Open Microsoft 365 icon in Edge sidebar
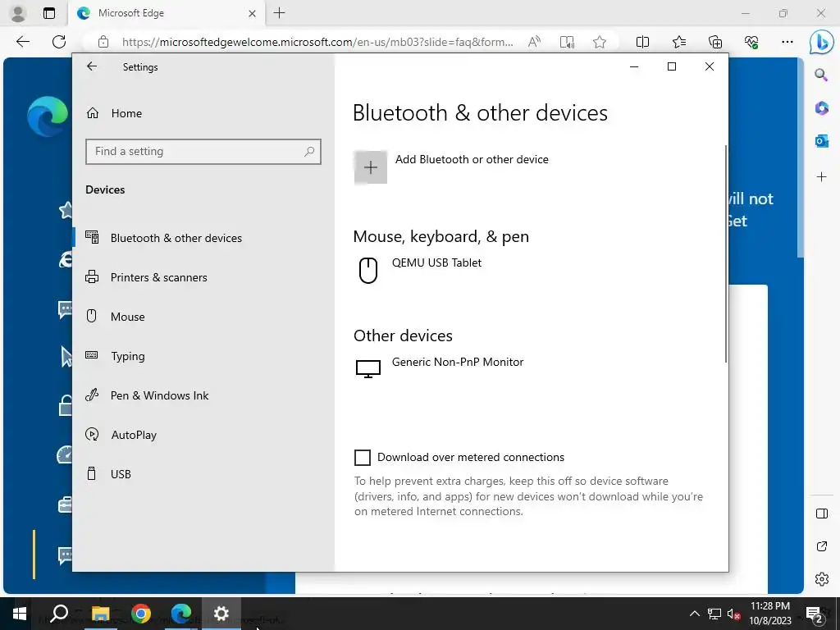Image resolution: width=840 pixels, height=630 pixels. coord(821,108)
